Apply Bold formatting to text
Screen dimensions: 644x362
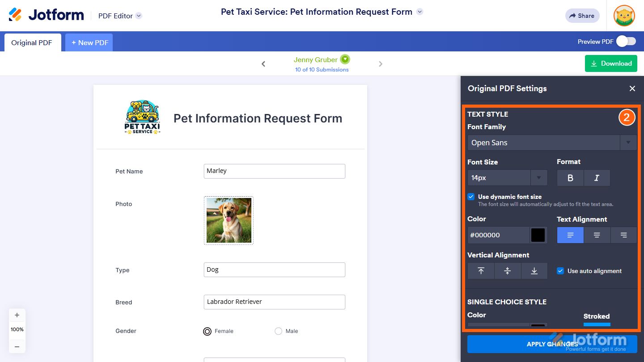pos(570,177)
